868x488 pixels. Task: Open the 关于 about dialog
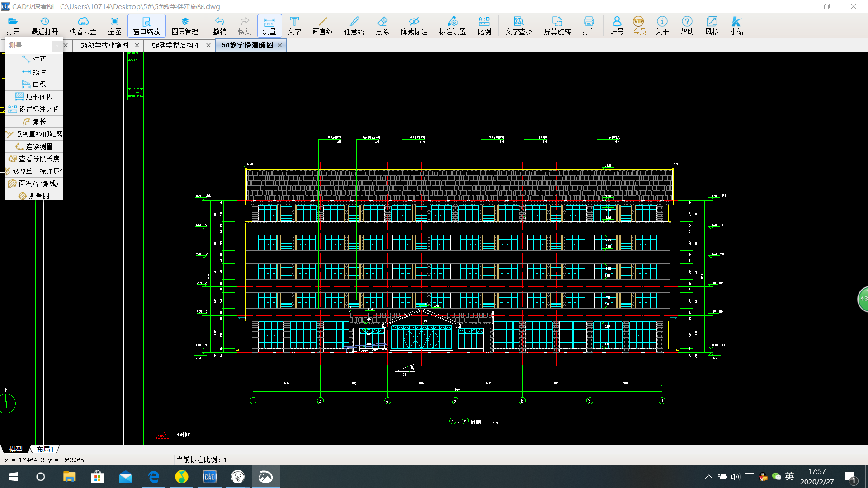pos(662,26)
